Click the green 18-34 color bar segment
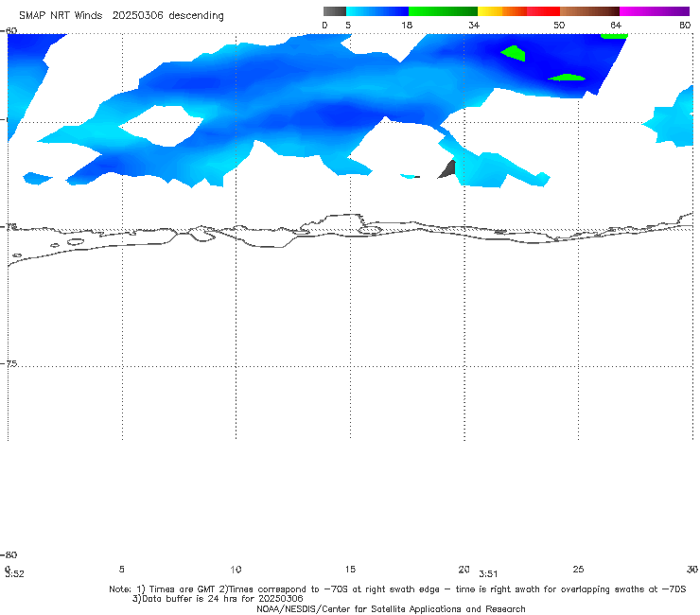 coord(443,11)
